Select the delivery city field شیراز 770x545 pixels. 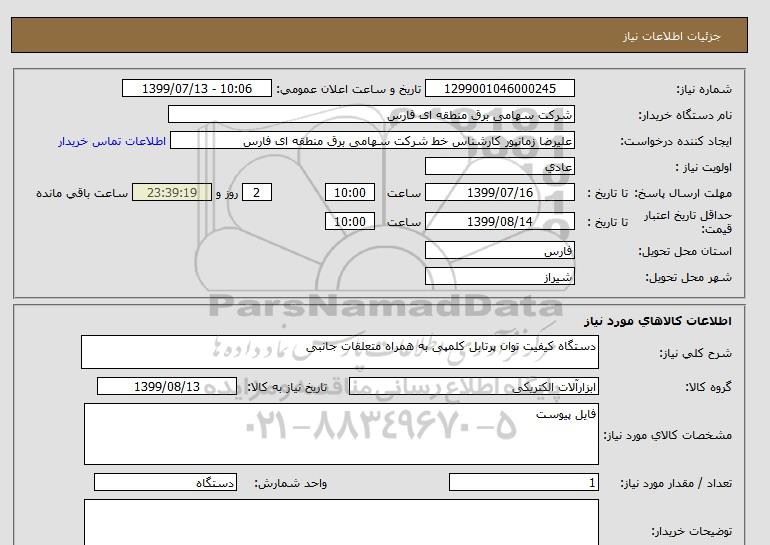click(499, 276)
